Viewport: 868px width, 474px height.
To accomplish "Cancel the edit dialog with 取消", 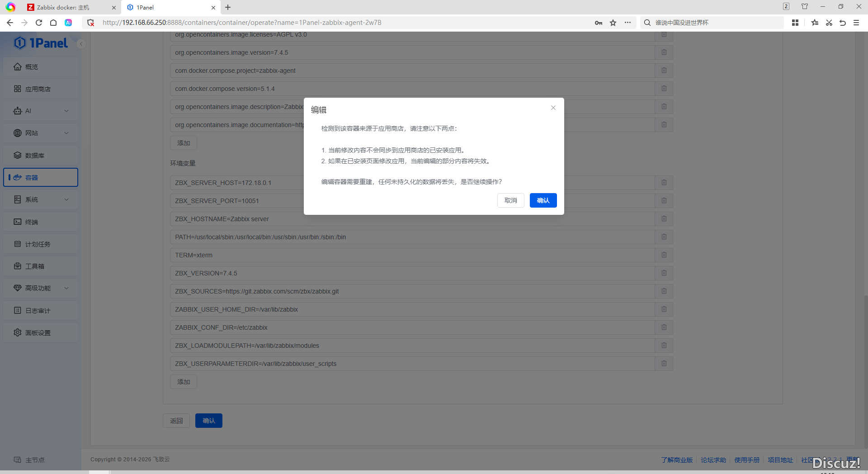I will coord(511,200).
